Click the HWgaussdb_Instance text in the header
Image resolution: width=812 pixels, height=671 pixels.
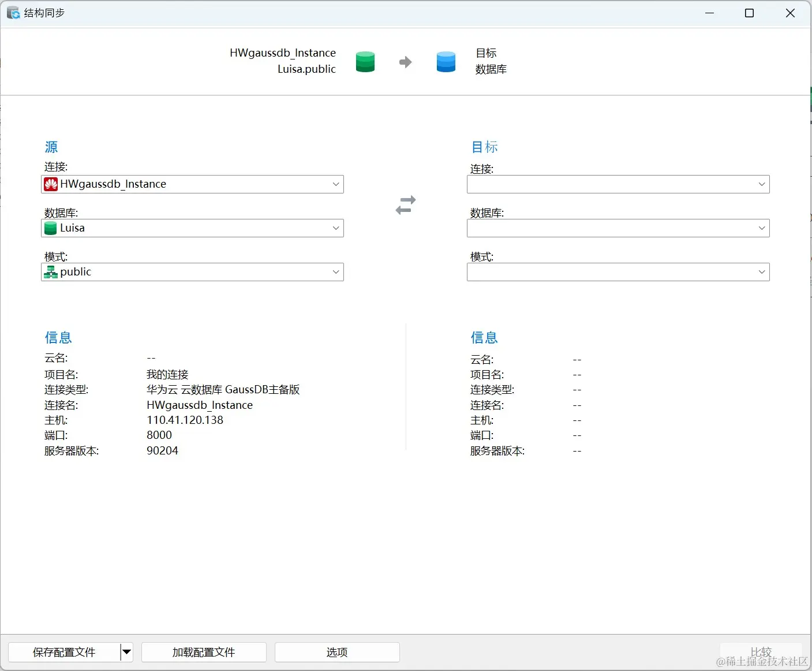pos(283,53)
